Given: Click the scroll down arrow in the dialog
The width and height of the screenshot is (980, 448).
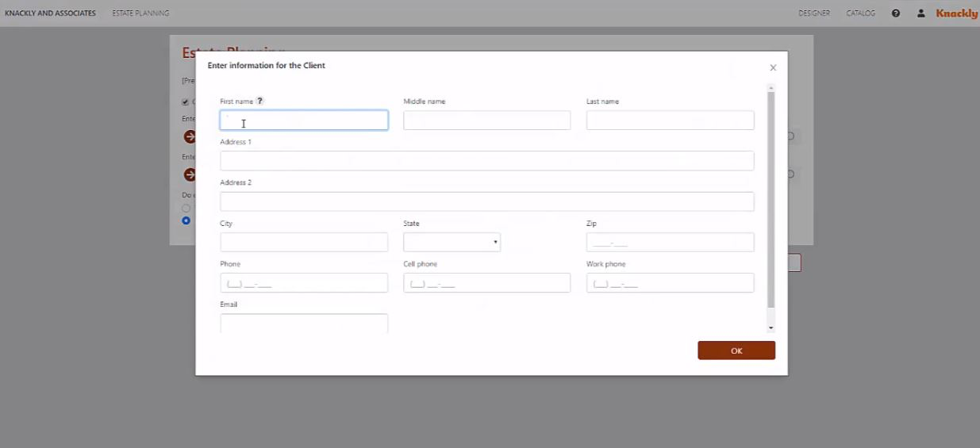Looking at the screenshot, I should [771, 327].
